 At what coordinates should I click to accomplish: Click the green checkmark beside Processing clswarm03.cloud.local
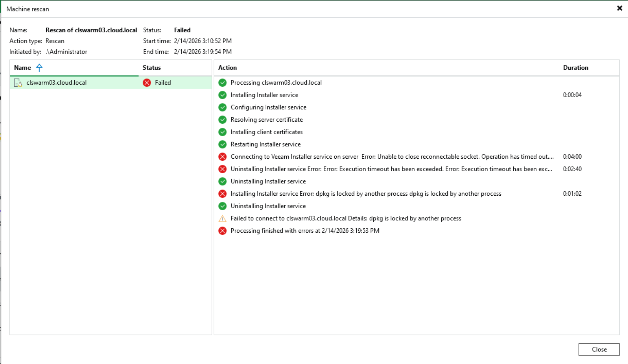point(223,83)
